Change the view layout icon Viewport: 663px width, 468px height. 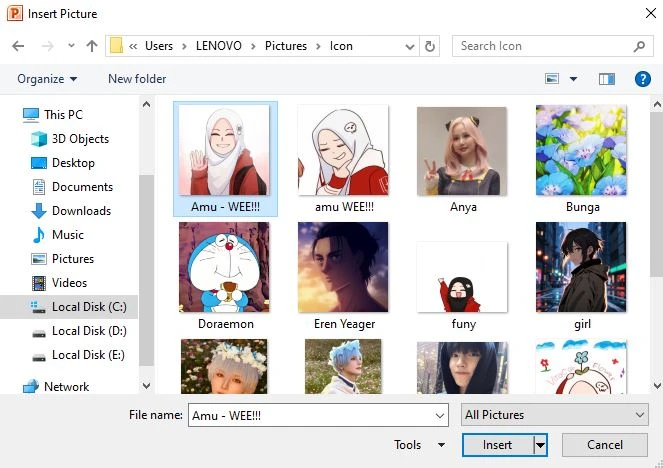pyautogui.click(x=552, y=79)
